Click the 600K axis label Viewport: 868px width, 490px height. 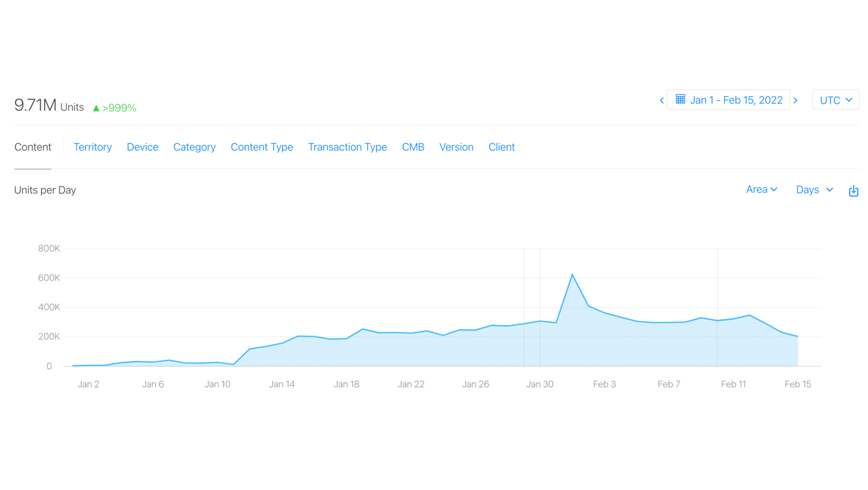click(49, 278)
